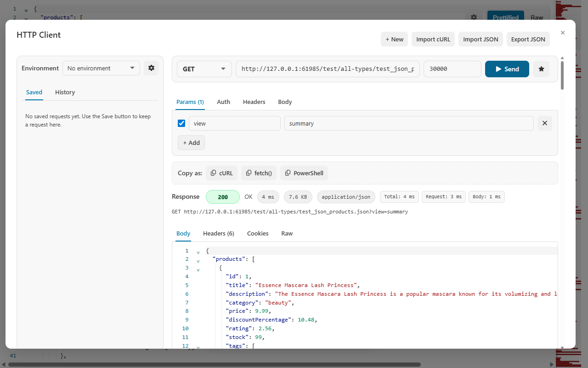Image resolution: width=588 pixels, height=368 pixels.
Task: Open the HTTP method GET dropdown
Action: pyautogui.click(x=204, y=69)
